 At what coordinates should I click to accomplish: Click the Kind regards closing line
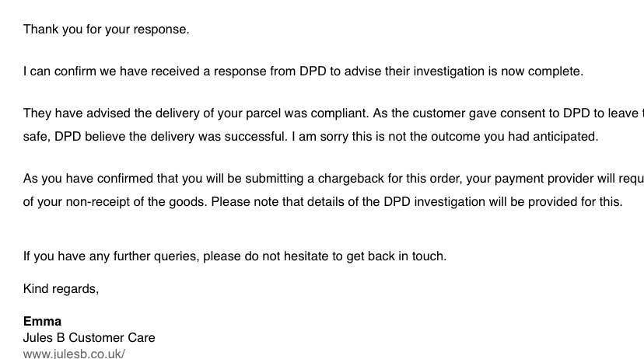(x=61, y=289)
